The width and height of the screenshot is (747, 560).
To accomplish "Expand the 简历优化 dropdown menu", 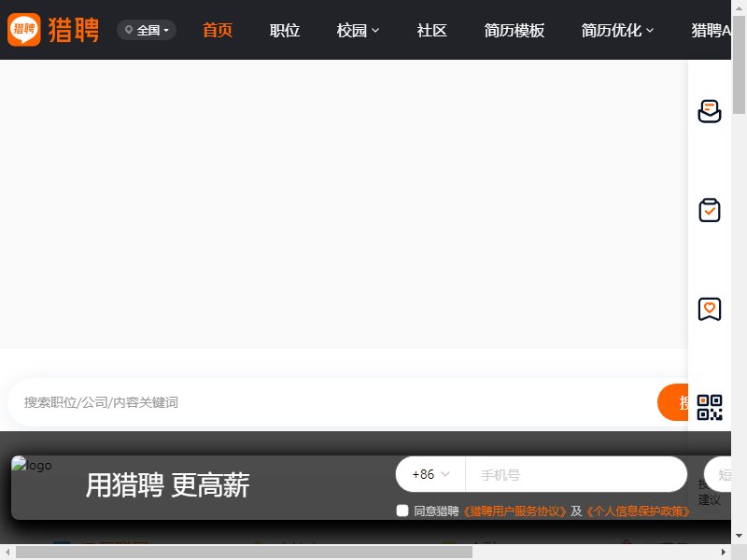I will (x=617, y=30).
